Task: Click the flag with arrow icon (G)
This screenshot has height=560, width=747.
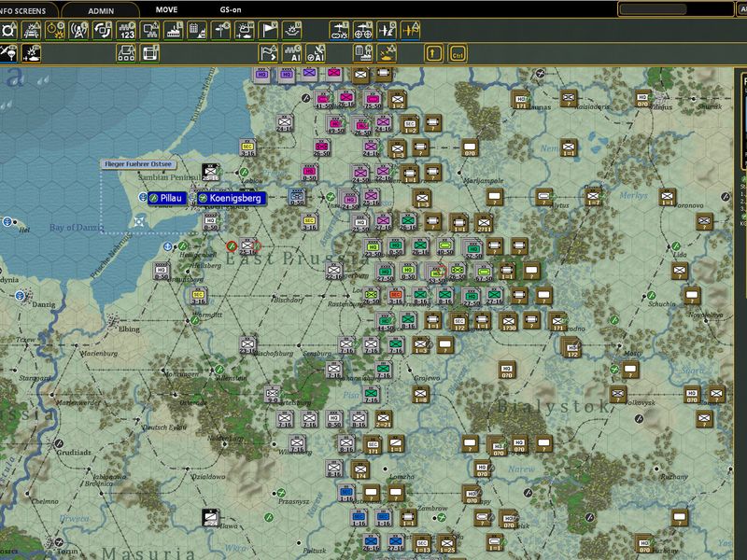Action: pos(268,53)
